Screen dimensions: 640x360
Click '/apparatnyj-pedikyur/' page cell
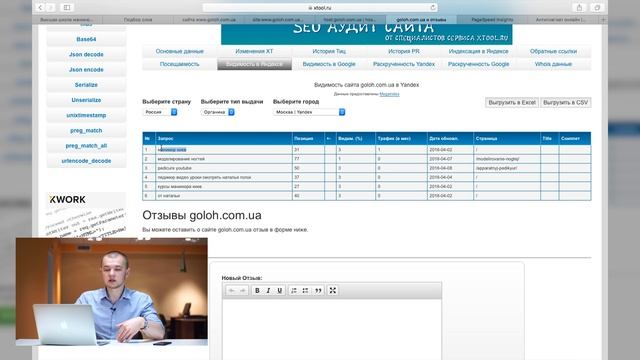coord(507,168)
